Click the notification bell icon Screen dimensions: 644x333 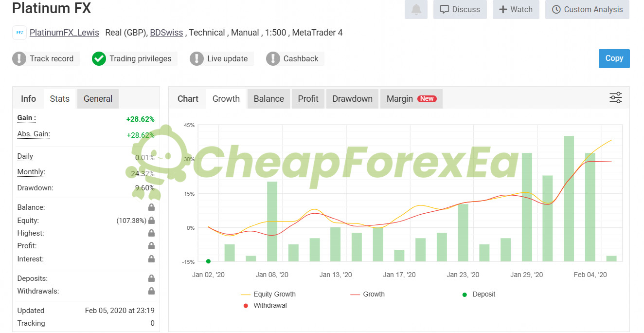coord(416,9)
